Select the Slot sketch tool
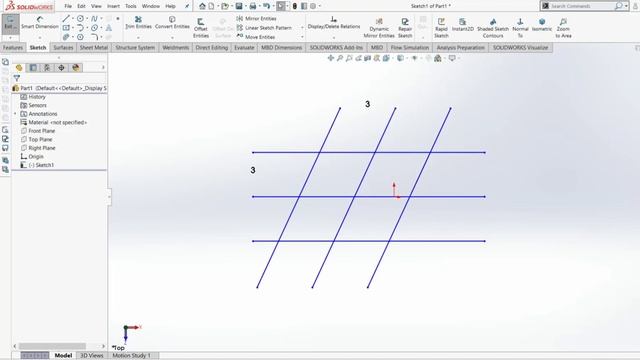Image resolution: width=640 pixels, height=360 pixels. (x=66, y=37)
